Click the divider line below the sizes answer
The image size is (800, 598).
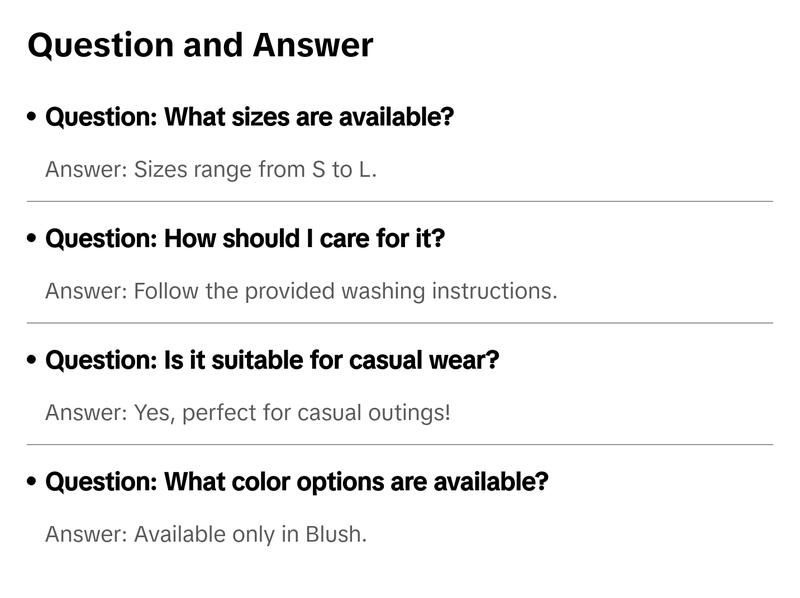point(400,201)
